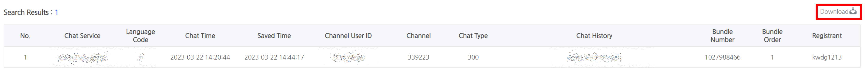This screenshot has width=868, height=76.
Task: Select saved time 2023-03-22 14:44:17 cell
Action: click(274, 57)
